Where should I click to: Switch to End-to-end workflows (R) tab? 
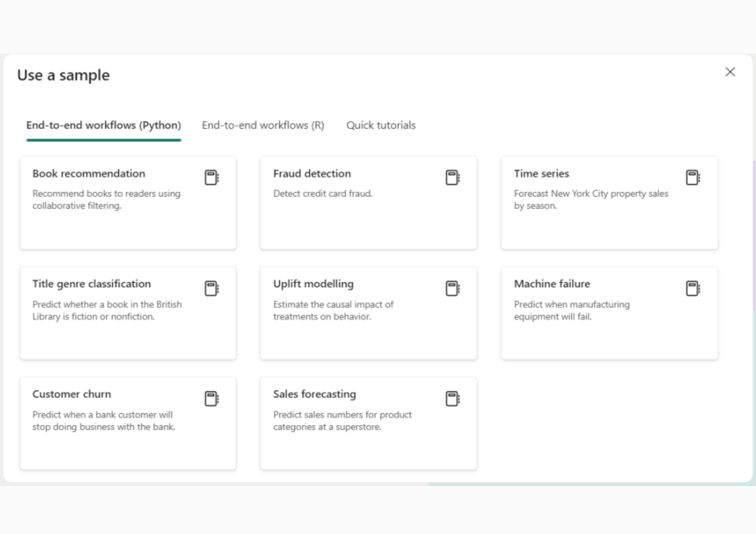coord(263,125)
